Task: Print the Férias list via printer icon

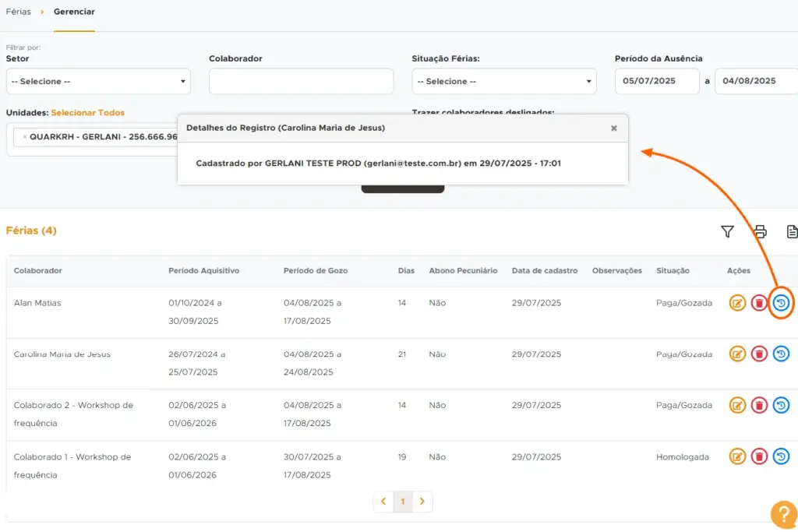Action: pyautogui.click(x=760, y=231)
